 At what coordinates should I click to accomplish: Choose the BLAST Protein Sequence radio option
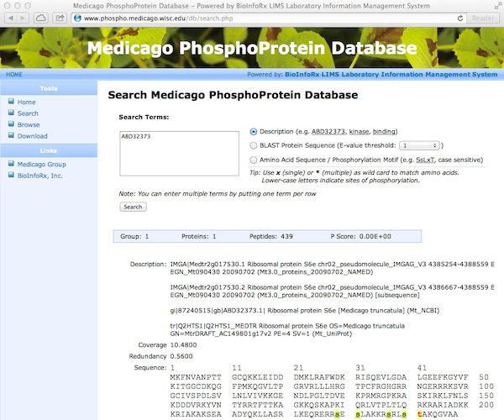pos(254,145)
